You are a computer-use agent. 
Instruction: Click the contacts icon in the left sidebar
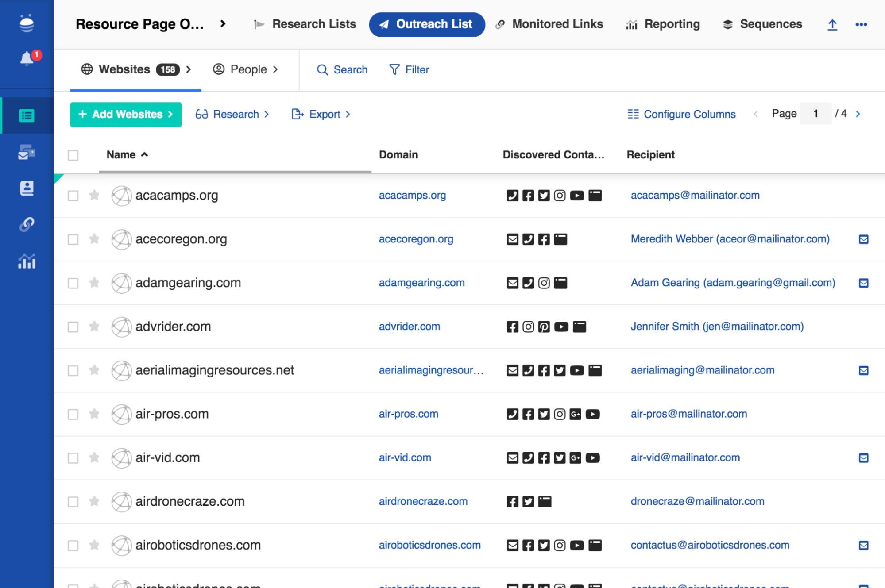(27, 188)
